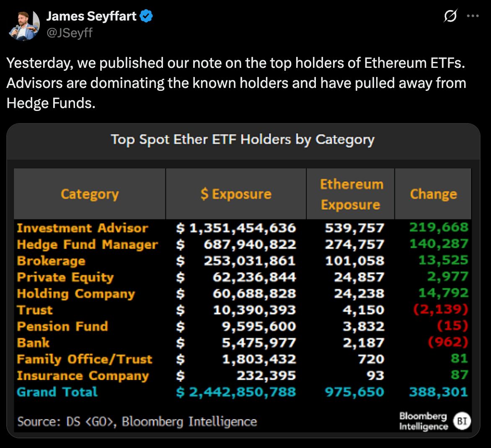Click the Ethereum exposure '3,832'
Image resolution: width=491 pixels, height=448 pixels.
pyautogui.click(x=363, y=326)
